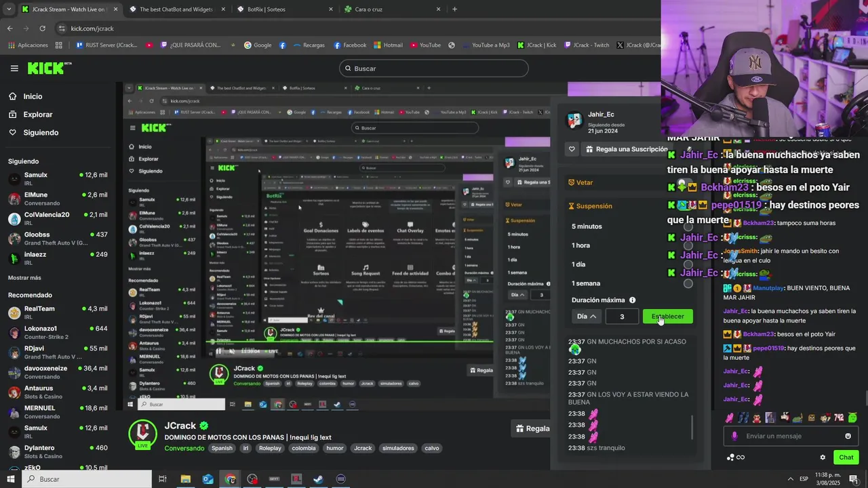Click the simuladores stream tag
The width and height of the screenshot is (868, 488).
(x=398, y=448)
